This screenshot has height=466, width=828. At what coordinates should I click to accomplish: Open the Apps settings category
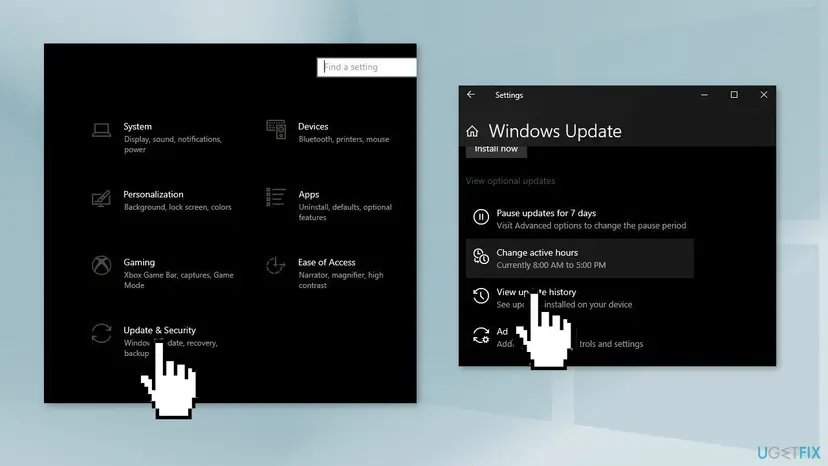(x=329, y=205)
